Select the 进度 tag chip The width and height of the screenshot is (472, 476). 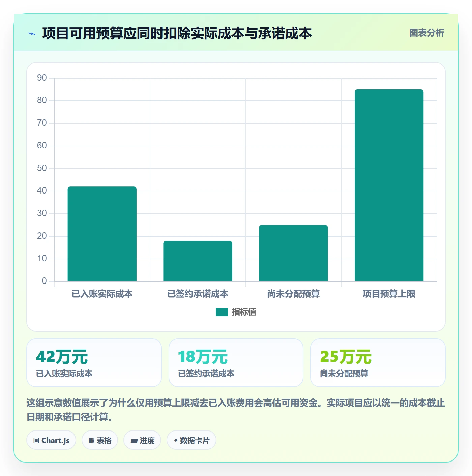[142, 440]
